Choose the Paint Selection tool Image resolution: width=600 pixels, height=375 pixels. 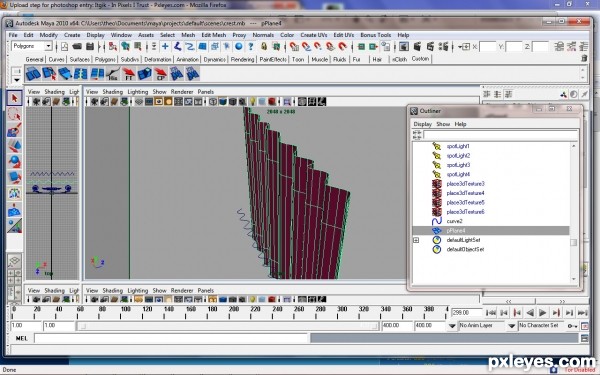(x=14, y=130)
